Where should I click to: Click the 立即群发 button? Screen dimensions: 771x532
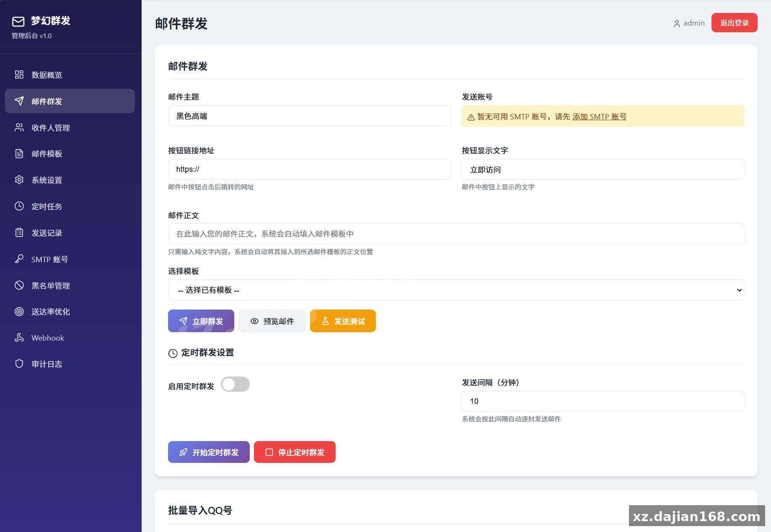point(201,321)
